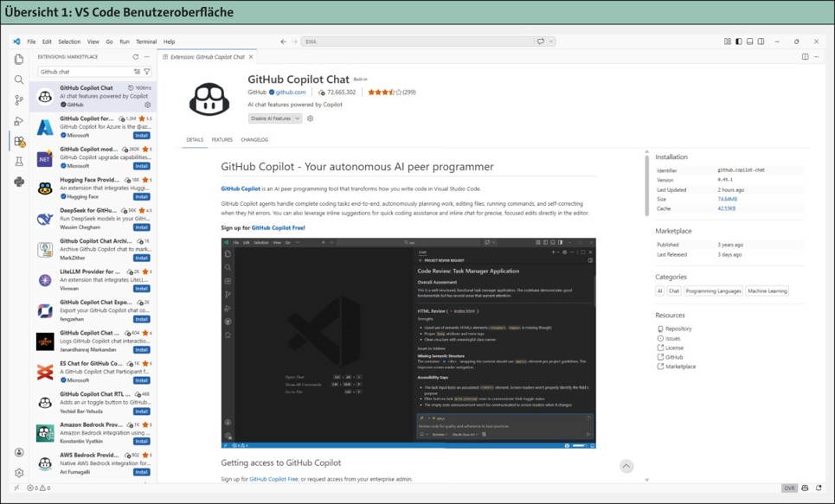The image size is (835, 504).
Task: Toggle the secondary side bar
Action: (761, 41)
